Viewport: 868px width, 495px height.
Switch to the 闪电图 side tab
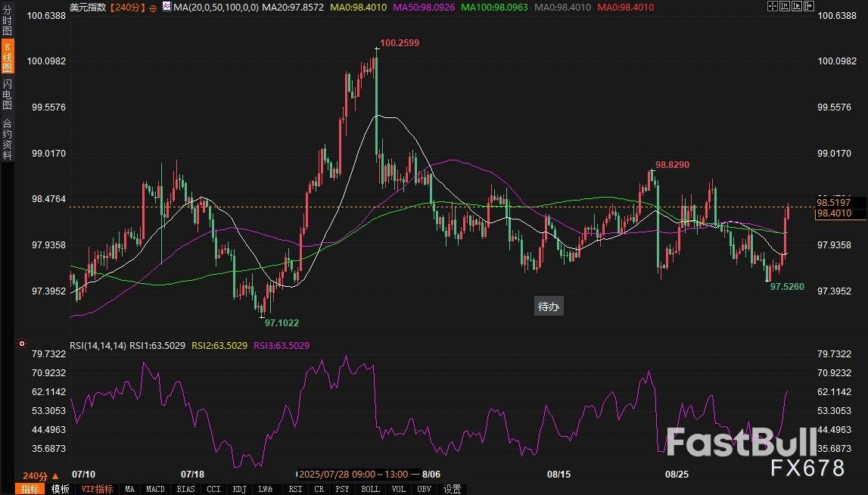[7, 94]
